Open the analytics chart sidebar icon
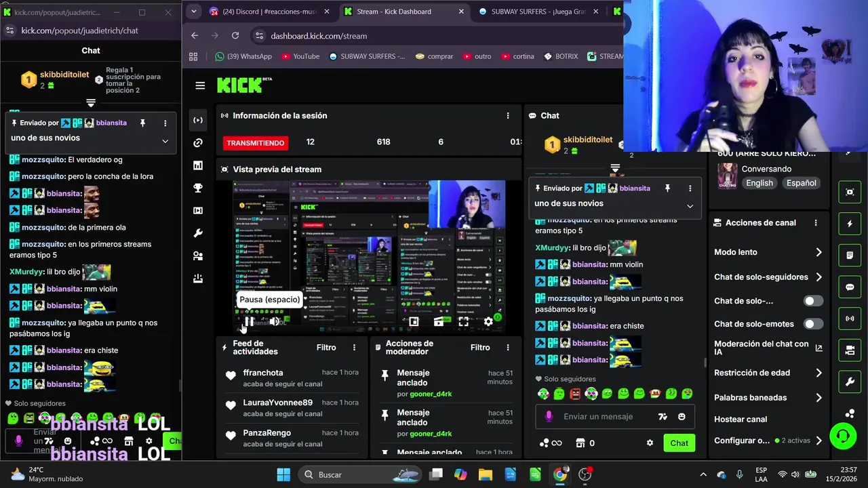868x488 pixels. 198,165
